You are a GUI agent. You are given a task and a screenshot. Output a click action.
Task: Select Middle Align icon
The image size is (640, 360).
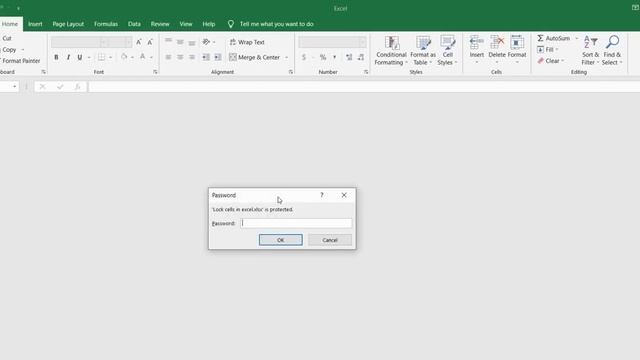pos(180,42)
